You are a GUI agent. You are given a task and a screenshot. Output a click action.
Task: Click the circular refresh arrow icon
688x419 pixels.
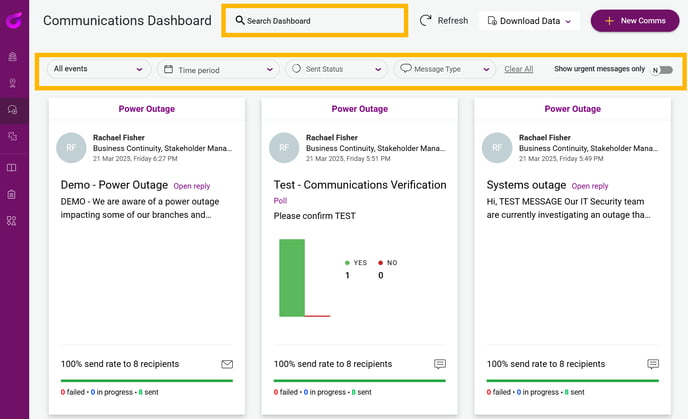[425, 21]
